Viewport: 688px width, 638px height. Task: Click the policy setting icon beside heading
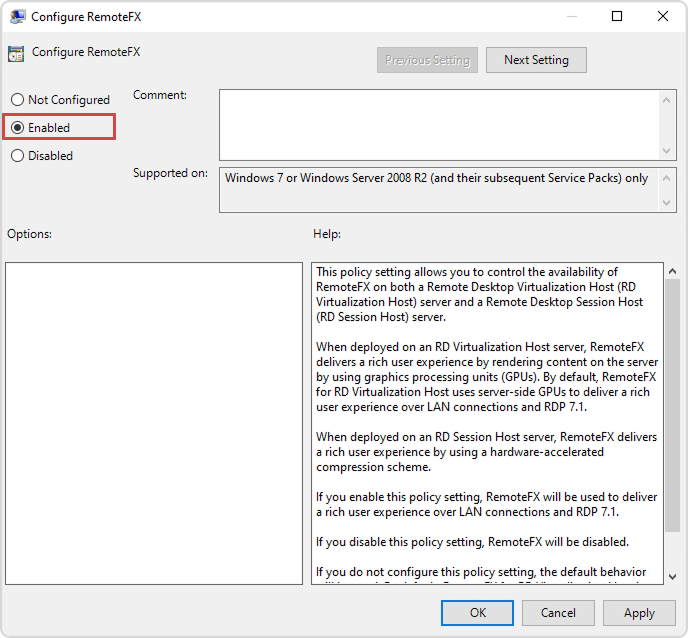[16, 54]
